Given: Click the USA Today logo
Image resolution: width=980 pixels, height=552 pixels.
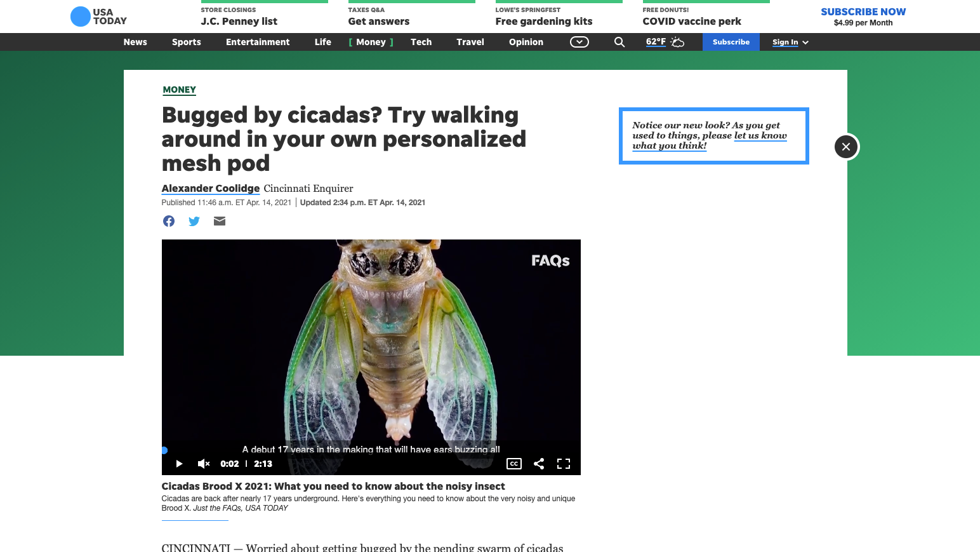Looking at the screenshot, I should pos(98,17).
